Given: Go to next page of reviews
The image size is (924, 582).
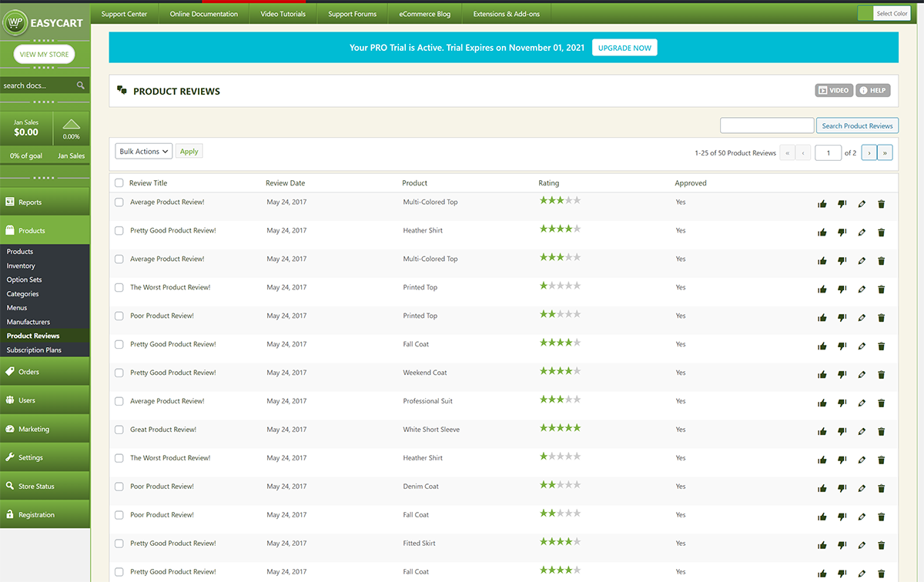Looking at the screenshot, I should (x=869, y=152).
